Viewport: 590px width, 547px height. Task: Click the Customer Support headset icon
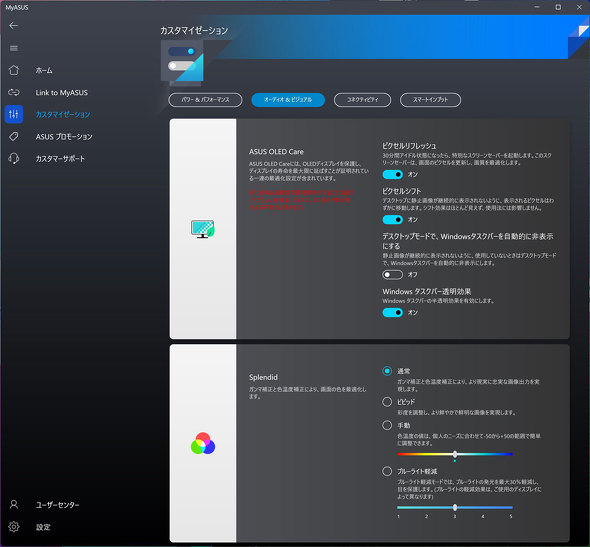tap(14, 158)
